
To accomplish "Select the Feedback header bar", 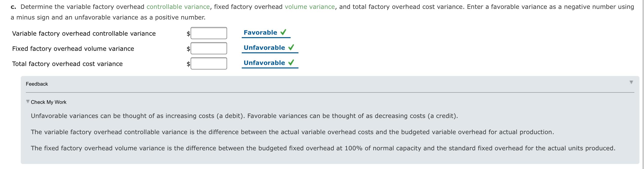I will 37,84.
